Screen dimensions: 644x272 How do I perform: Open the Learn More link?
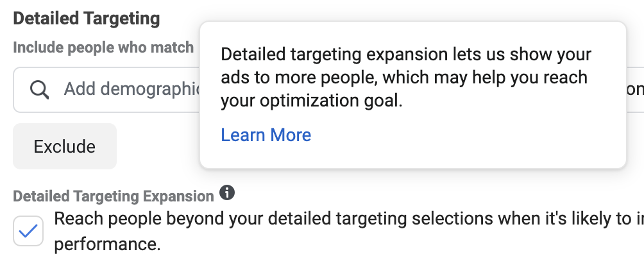[266, 135]
